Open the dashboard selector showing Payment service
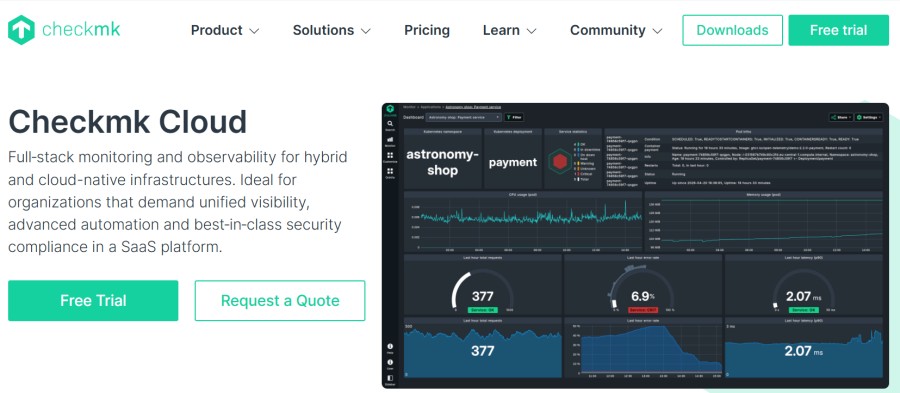Image resolution: width=900 pixels, height=393 pixels. tap(464, 117)
